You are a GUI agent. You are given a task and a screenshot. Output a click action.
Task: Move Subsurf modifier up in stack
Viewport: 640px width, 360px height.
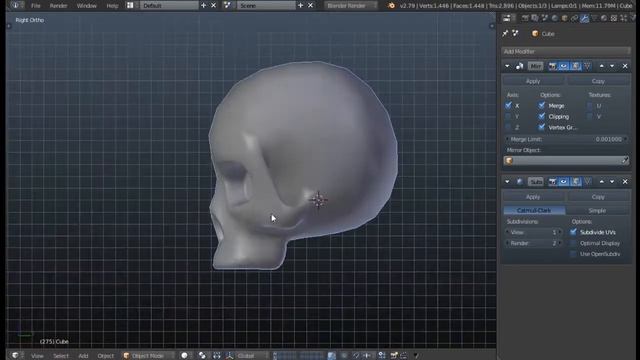[x=602, y=182]
